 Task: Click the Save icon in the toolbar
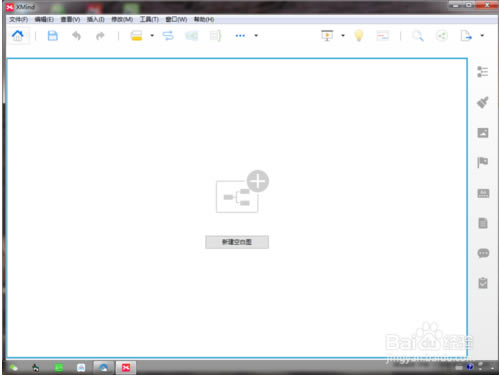tap(53, 36)
